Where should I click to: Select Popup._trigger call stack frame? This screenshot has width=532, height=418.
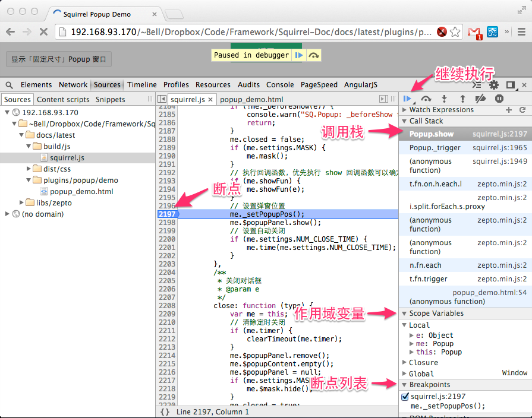465,148
